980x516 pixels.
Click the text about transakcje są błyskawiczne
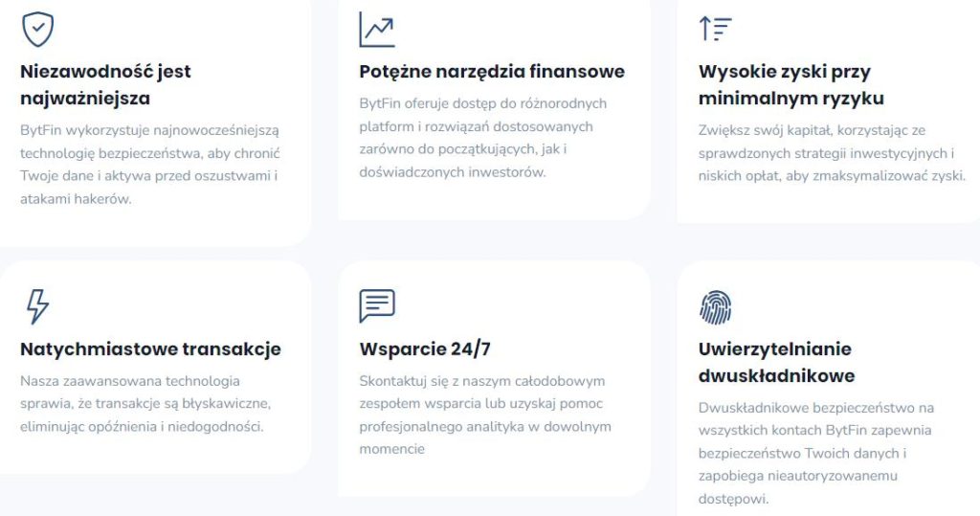[x=145, y=403]
